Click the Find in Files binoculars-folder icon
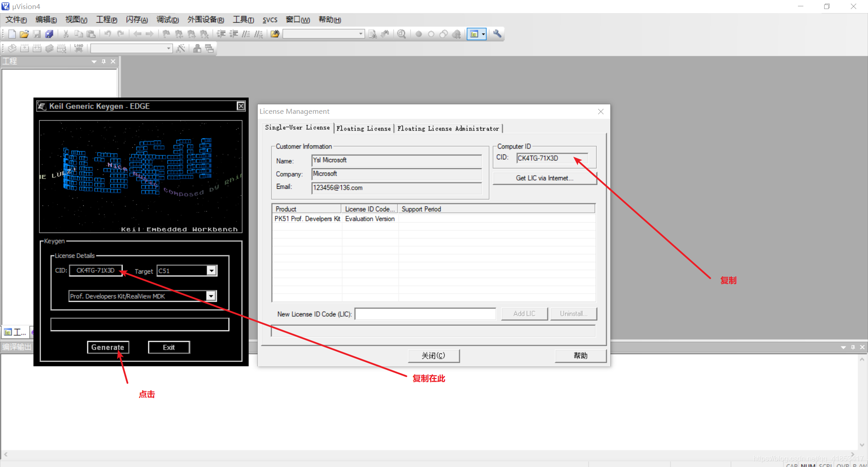This screenshot has width=868, height=467. pyautogui.click(x=275, y=34)
